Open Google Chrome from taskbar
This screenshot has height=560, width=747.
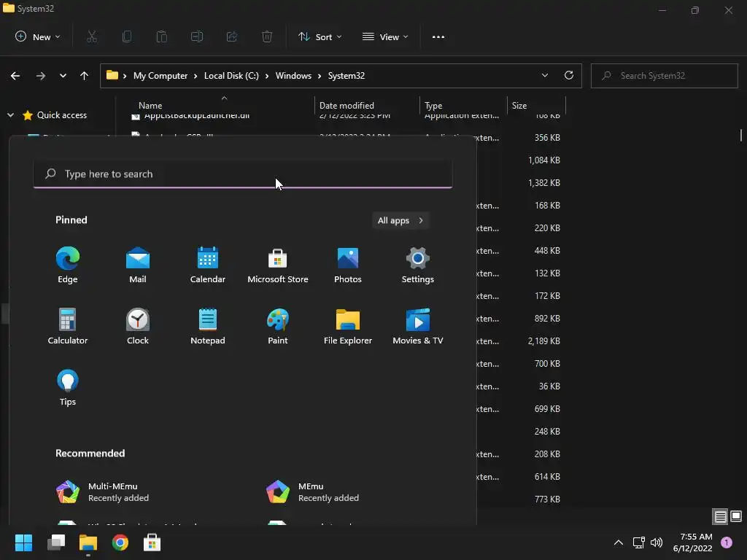click(x=120, y=542)
